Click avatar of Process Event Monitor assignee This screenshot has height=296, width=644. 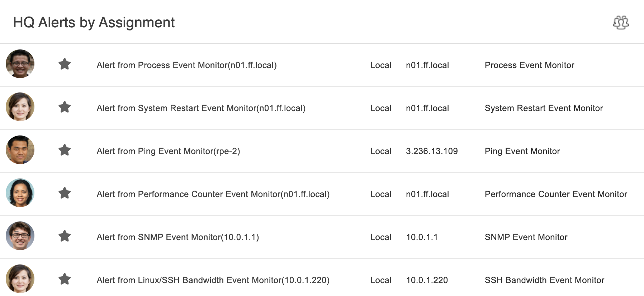20,64
